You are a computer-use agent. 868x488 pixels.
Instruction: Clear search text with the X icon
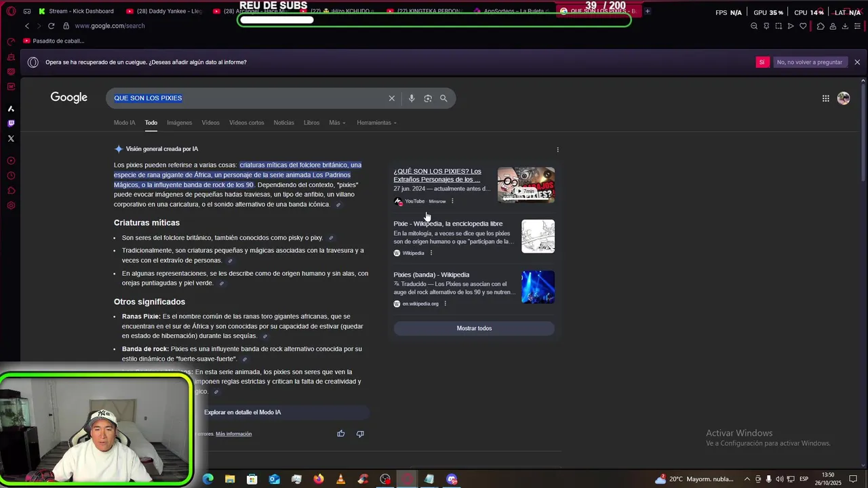coord(391,98)
